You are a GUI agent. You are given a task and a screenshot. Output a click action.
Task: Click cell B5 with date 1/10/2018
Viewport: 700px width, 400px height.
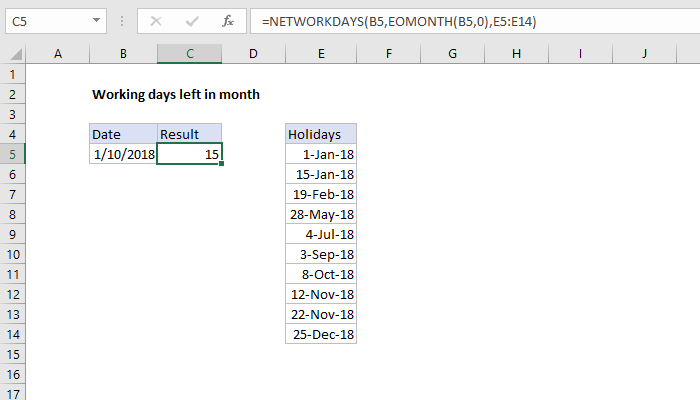coord(123,154)
